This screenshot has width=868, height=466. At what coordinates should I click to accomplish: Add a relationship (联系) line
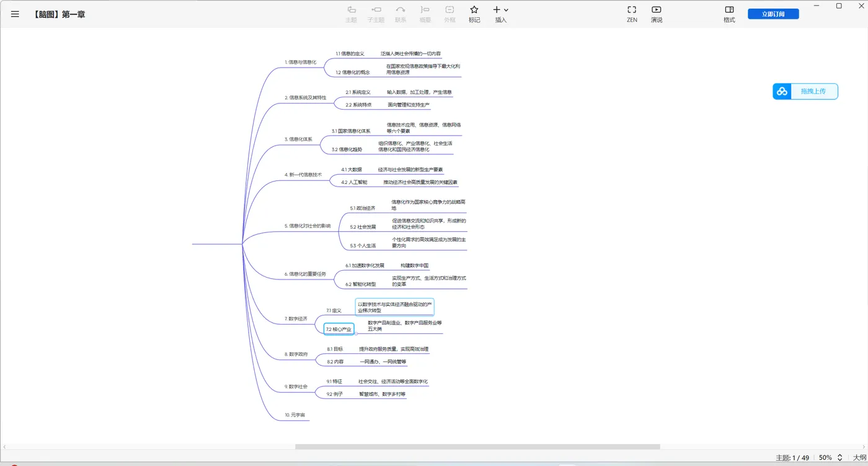[x=401, y=14]
